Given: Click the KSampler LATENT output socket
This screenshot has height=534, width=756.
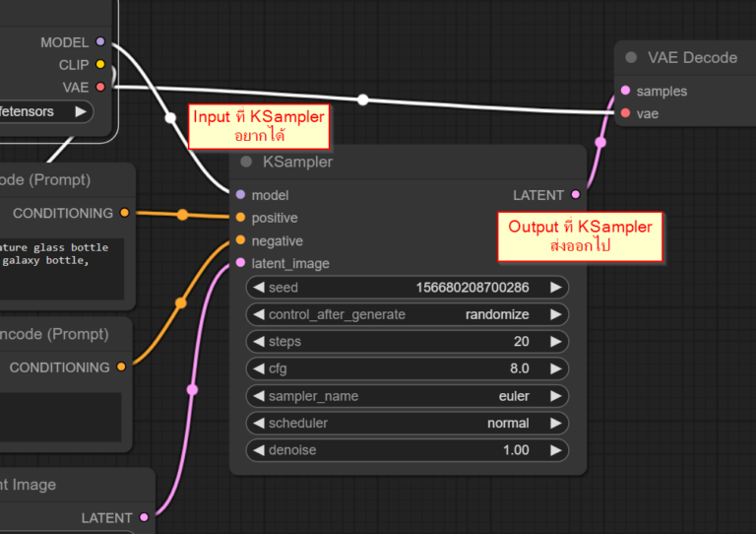Looking at the screenshot, I should (576, 195).
